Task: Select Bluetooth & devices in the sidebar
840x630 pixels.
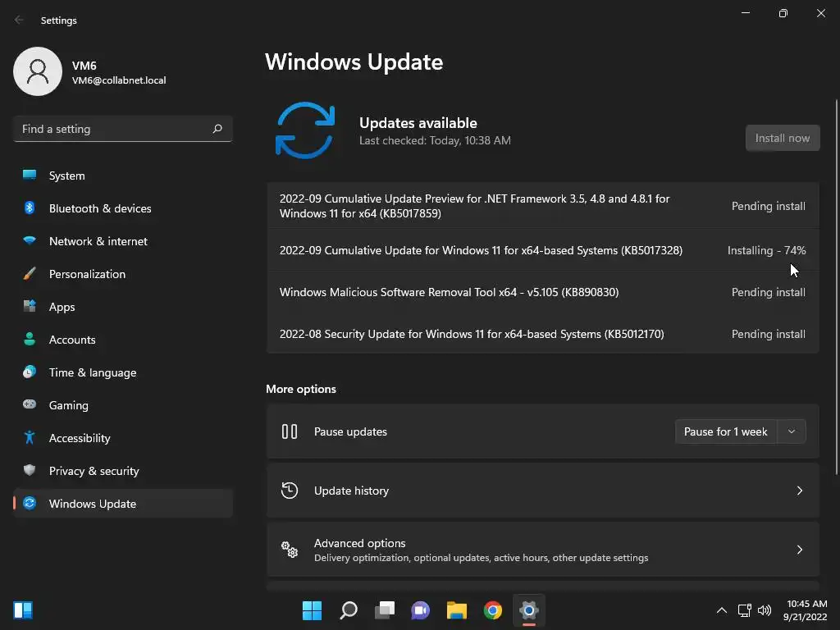Action: tap(123, 208)
